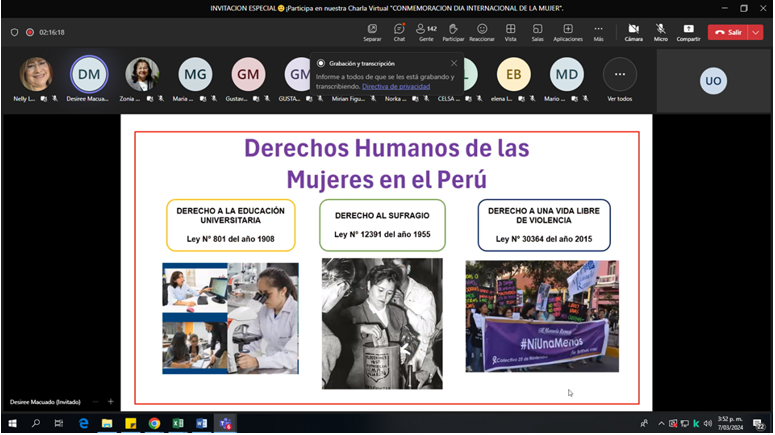The height and width of the screenshot is (435, 775).
Task: Open the notifications center
Action: point(759,424)
